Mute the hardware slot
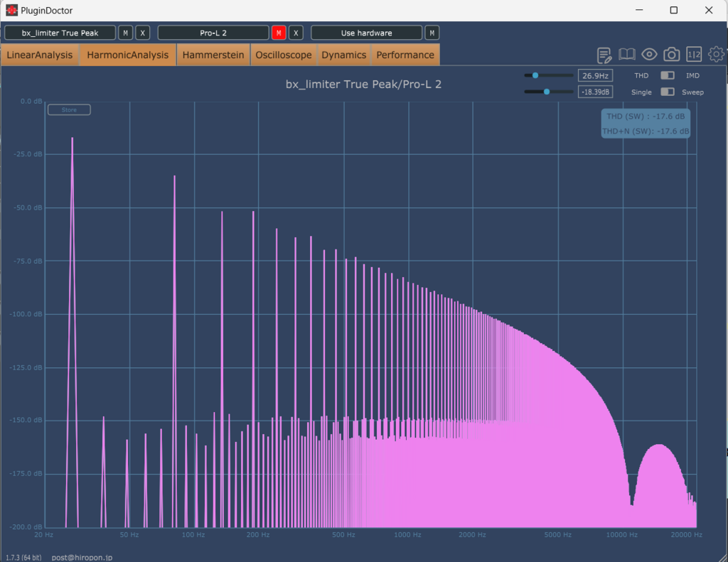The height and width of the screenshot is (562, 728). coord(432,33)
